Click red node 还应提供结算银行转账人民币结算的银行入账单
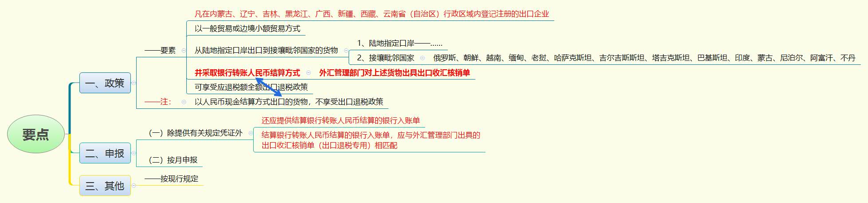 [340, 120]
